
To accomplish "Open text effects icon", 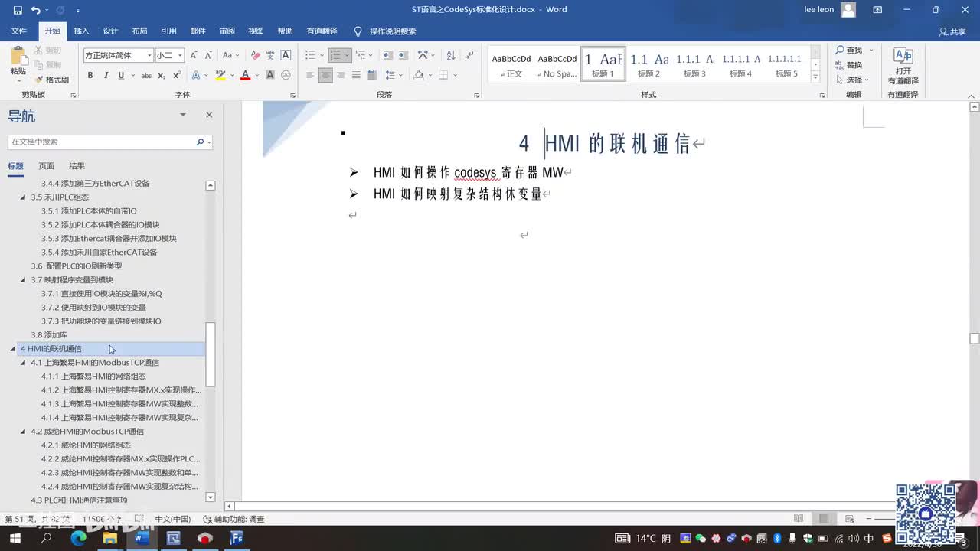I will pos(196,75).
